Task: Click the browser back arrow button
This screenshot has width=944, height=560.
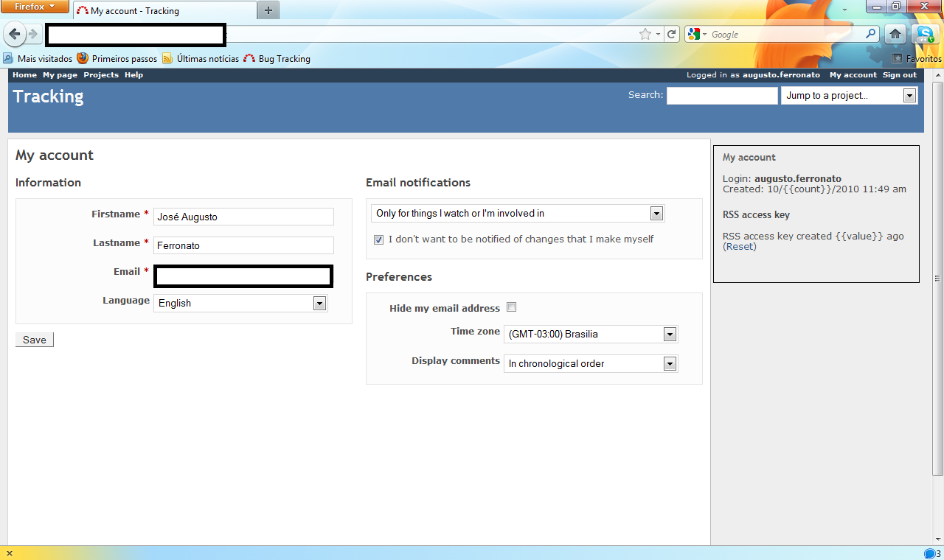Action: click(x=15, y=34)
